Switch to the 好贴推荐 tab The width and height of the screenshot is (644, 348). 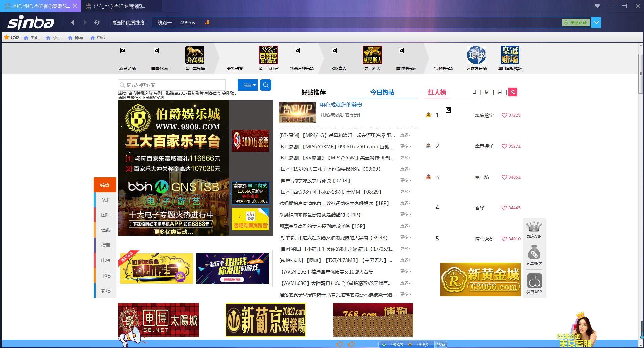pos(313,92)
